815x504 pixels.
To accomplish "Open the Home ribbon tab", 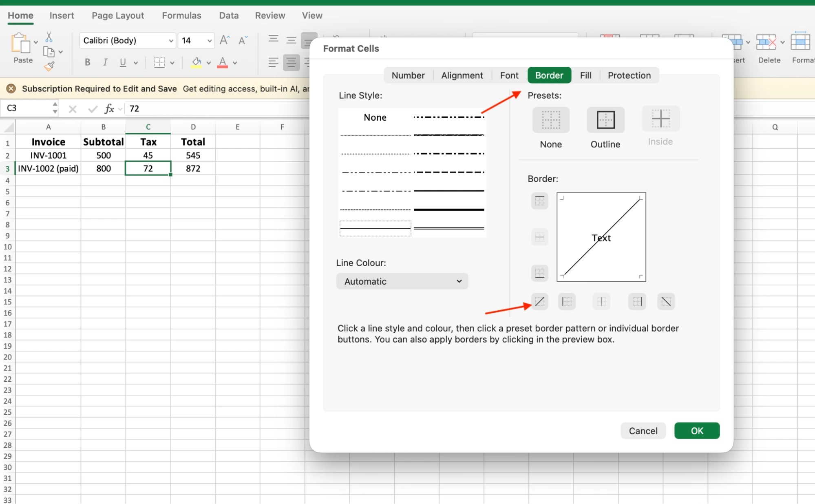I will click(x=20, y=15).
